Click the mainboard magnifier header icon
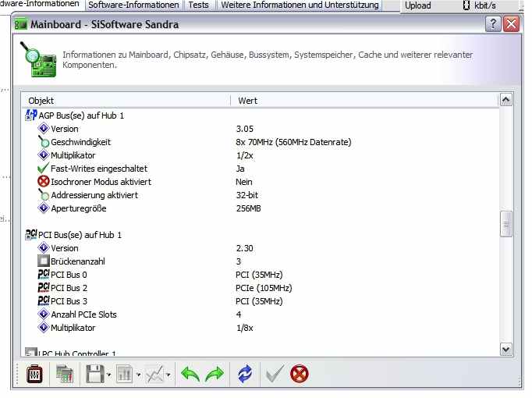Viewport: 532px width, 398px height. (38, 59)
